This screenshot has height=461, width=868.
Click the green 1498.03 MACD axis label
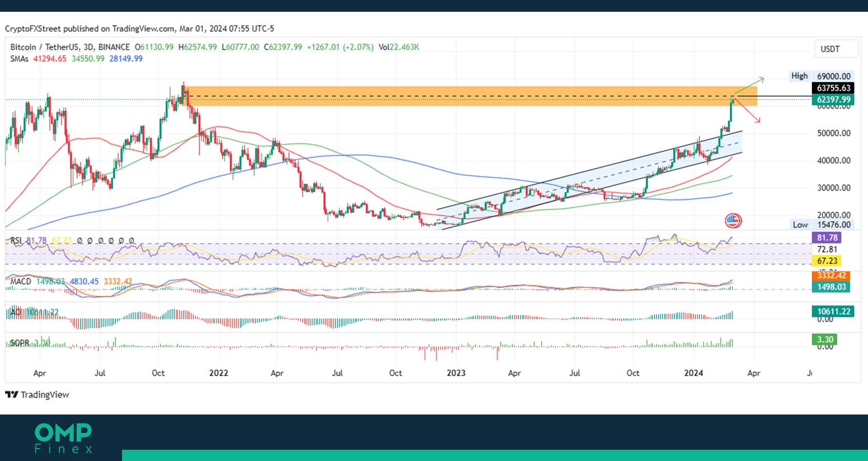coord(830,287)
